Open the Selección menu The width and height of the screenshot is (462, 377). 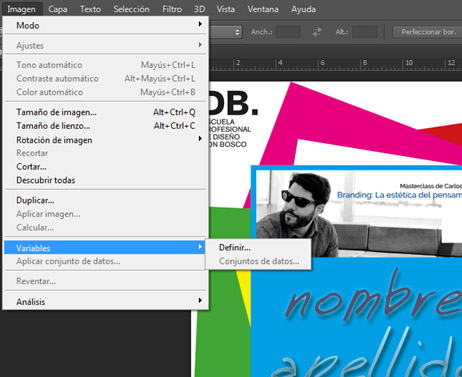(x=131, y=9)
